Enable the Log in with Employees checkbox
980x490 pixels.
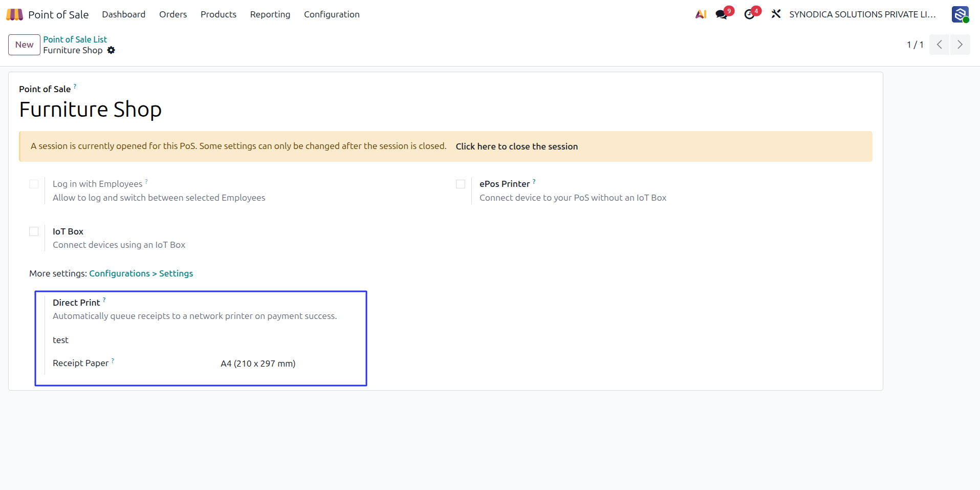click(34, 184)
